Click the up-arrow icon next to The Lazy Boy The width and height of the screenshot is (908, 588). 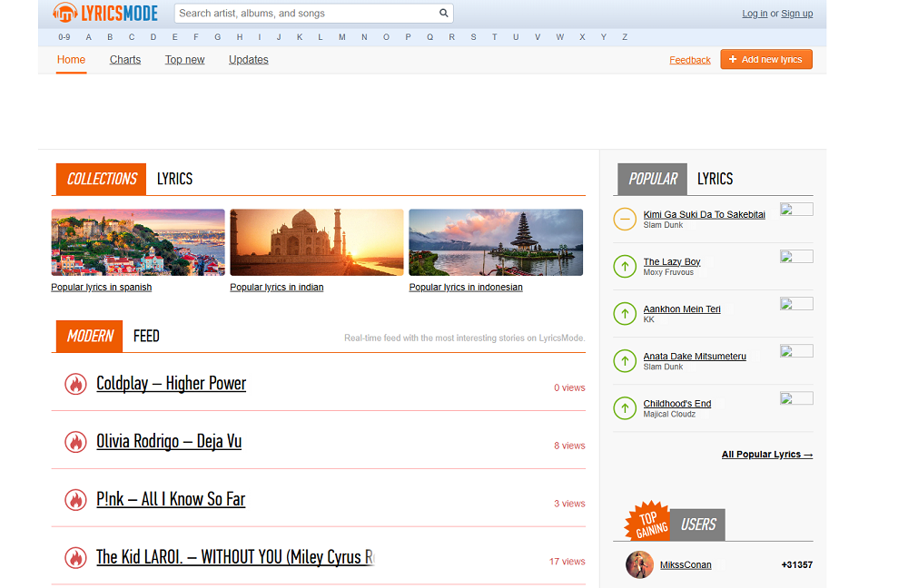[625, 266]
